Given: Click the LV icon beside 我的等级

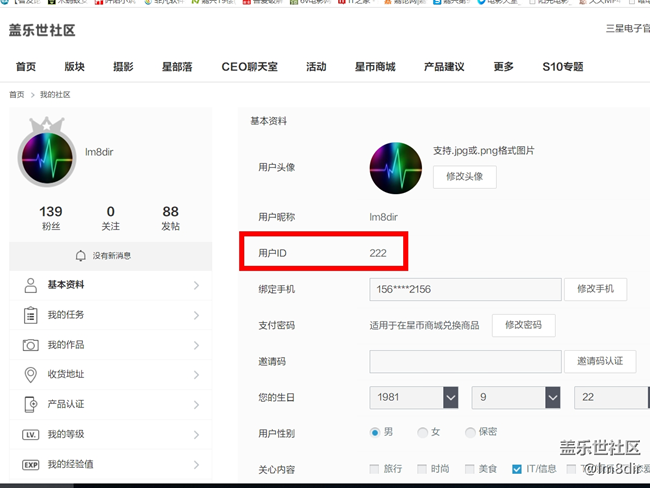Looking at the screenshot, I should coord(31,435).
